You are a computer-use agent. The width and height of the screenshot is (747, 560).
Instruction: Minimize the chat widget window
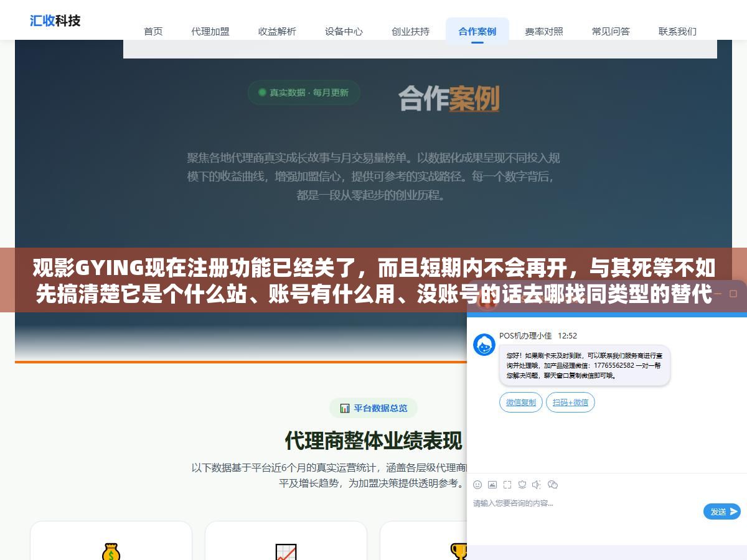coord(717,294)
